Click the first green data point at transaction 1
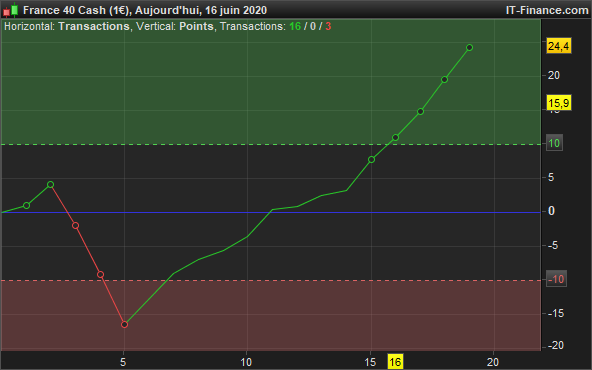The image size is (592, 370). 26,205
